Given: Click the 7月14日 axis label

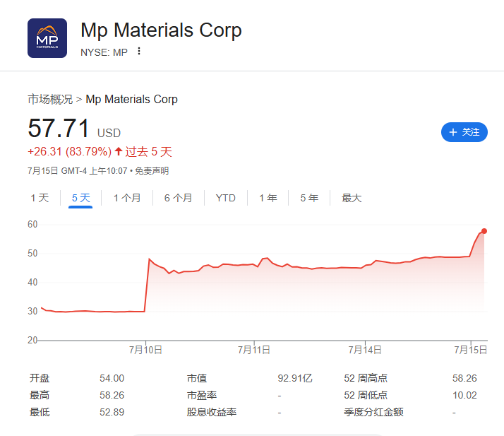Looking at the screenshot, I should (365, 350).
